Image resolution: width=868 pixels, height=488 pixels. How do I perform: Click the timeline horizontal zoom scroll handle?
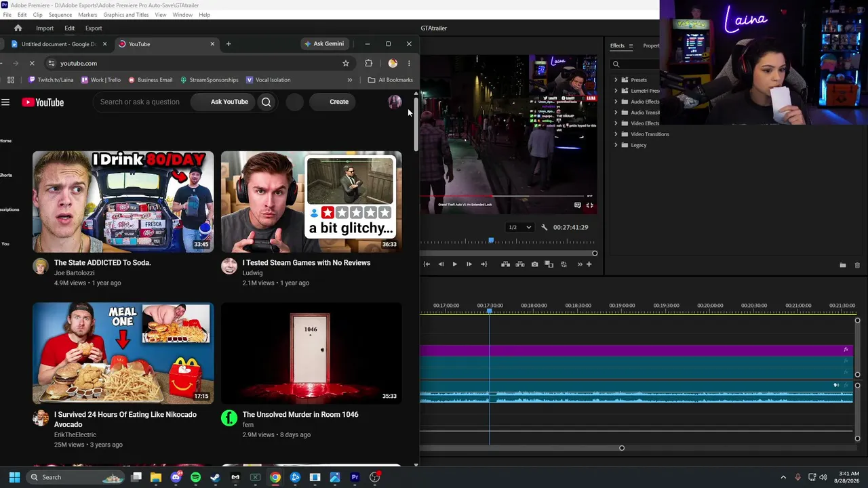(622, 448)
